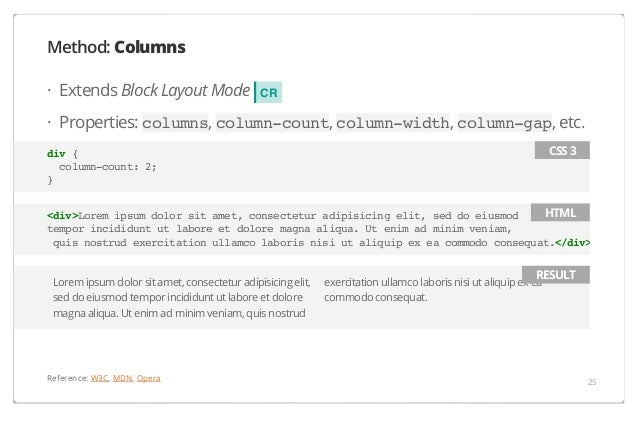638x434 pixels.
Task: Click the 'column-count' property in bullet list
Action: (x=272, y=123)
